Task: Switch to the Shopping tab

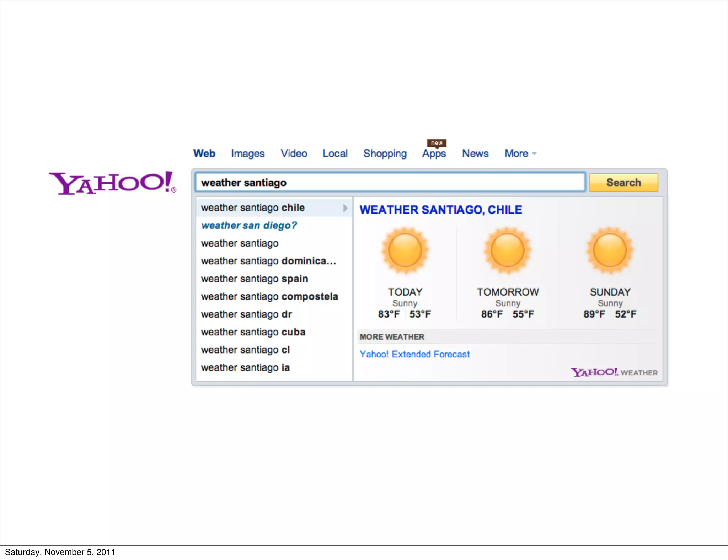Action: coord(385,154)
